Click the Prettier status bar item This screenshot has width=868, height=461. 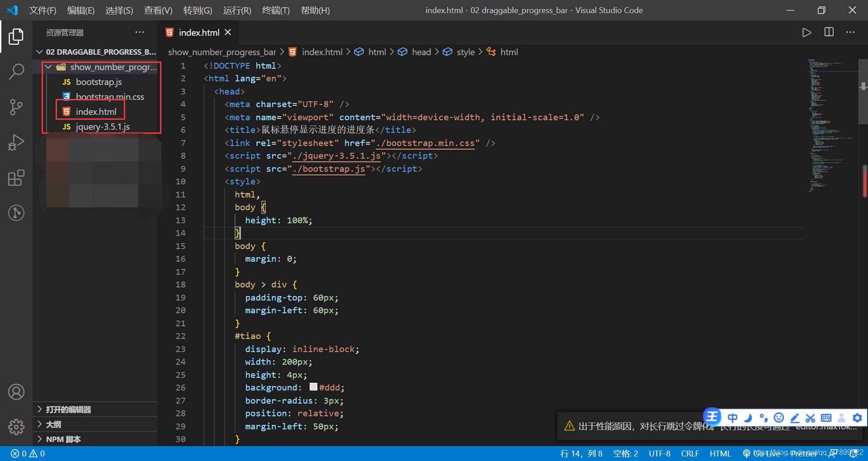click(804, 453)
